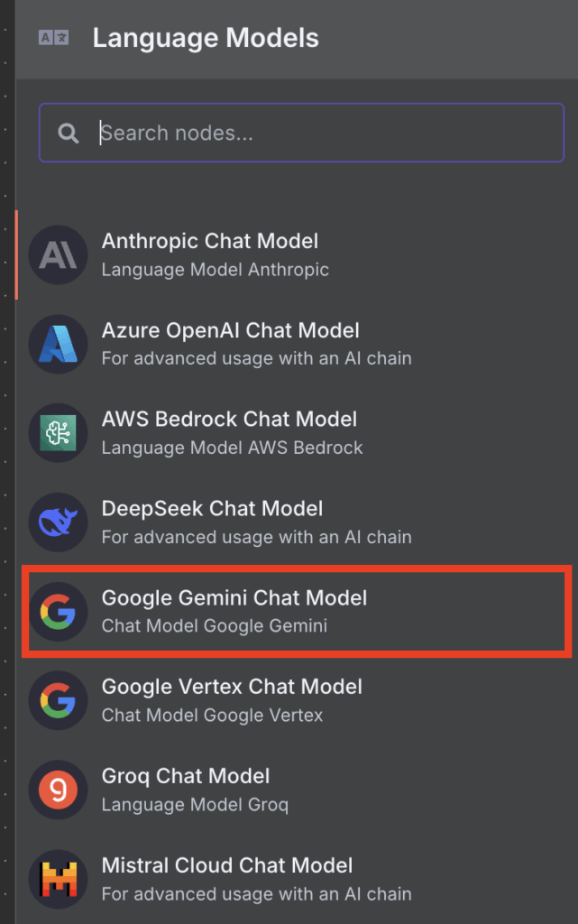578x924 pixels.
Task: Pick the Google Gemini Chat Model
Action: tap(297, 612)
